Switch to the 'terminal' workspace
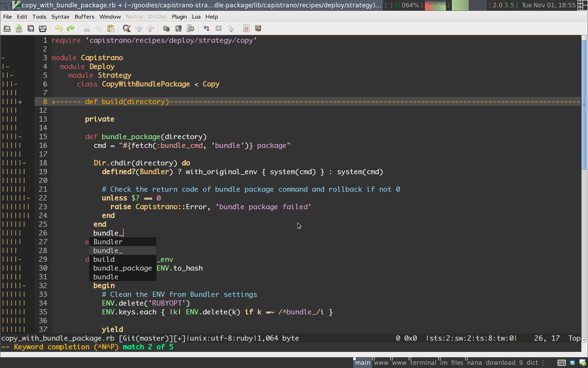Viewport: 588px width, 368px height. [423, 363]
